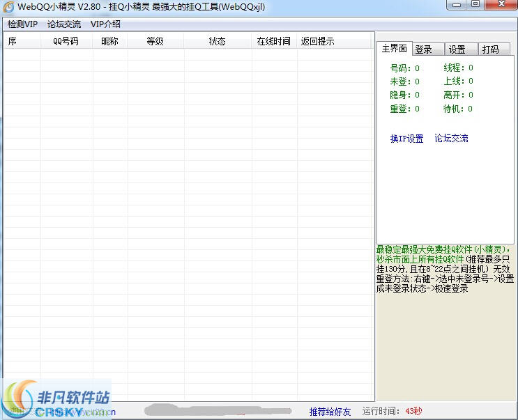The width and height of the screenshot is (518, 420).
Task: Switch to the 打码 tab
Action: [494, 49]
